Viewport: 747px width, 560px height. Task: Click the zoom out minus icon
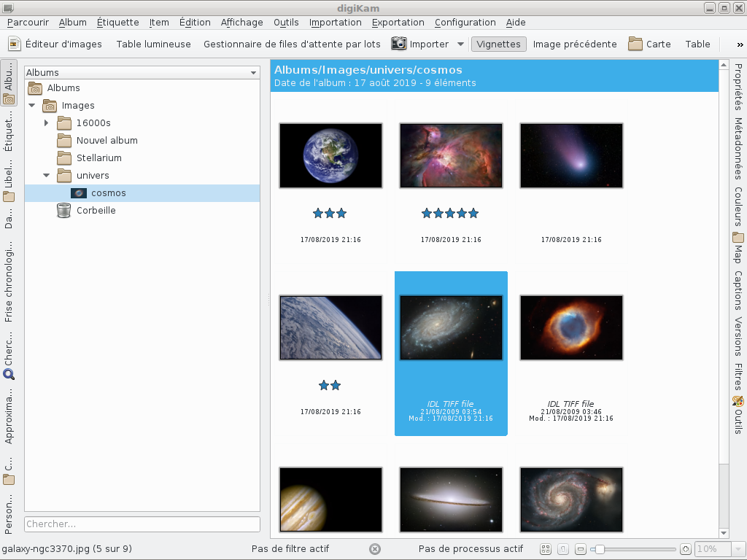point(581,549)
